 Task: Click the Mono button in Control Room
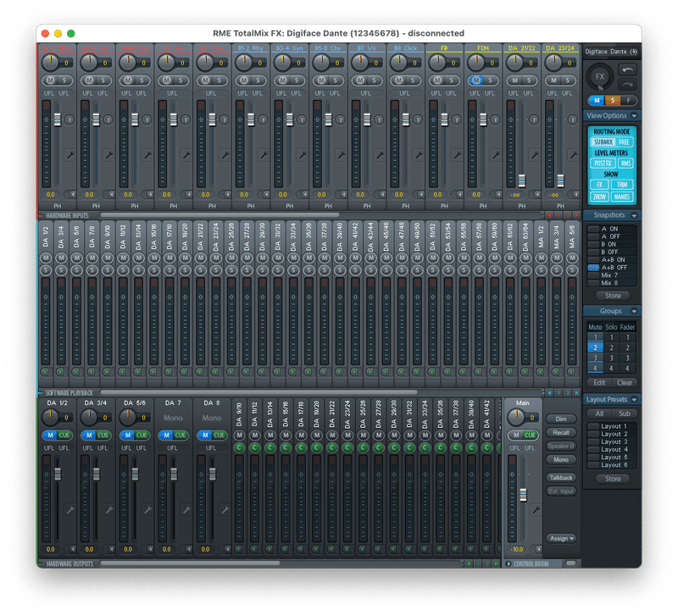coord(561,459)
